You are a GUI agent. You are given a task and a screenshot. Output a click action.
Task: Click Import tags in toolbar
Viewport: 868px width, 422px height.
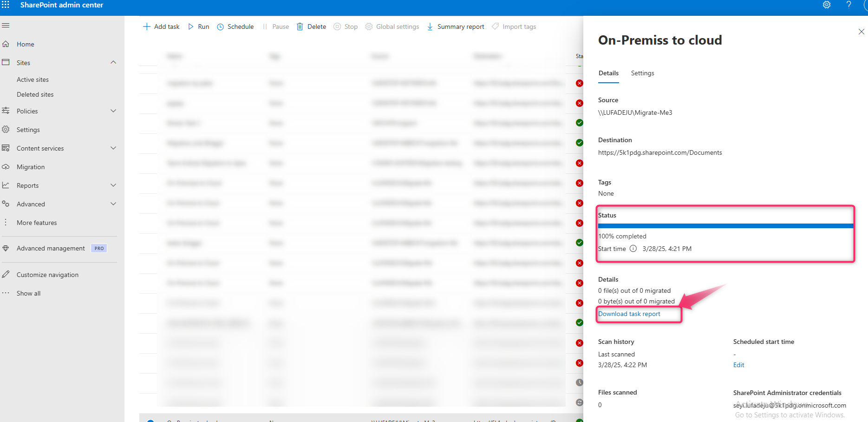514,26
